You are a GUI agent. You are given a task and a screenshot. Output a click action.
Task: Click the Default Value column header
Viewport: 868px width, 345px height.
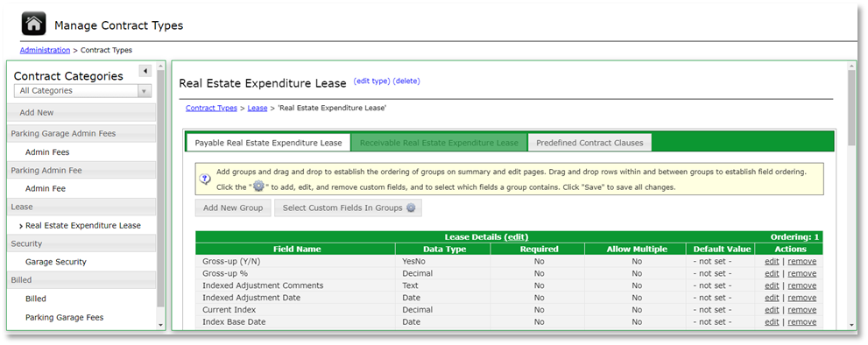722,250
